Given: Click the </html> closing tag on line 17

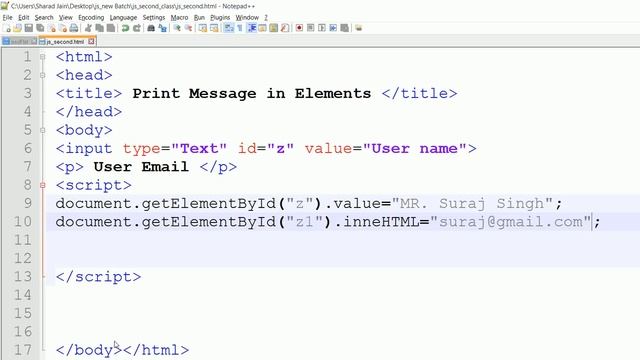Looking at the screenshot, I should [156, 350].
